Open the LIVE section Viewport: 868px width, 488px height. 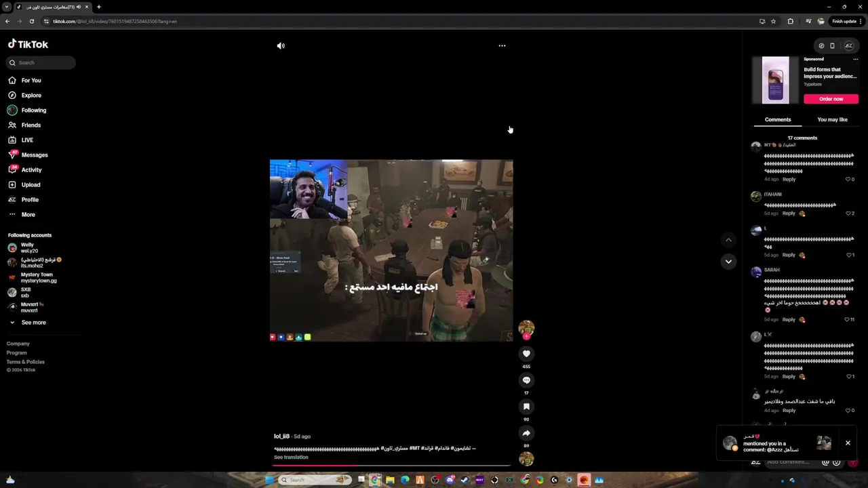click(x=27, y=140)
